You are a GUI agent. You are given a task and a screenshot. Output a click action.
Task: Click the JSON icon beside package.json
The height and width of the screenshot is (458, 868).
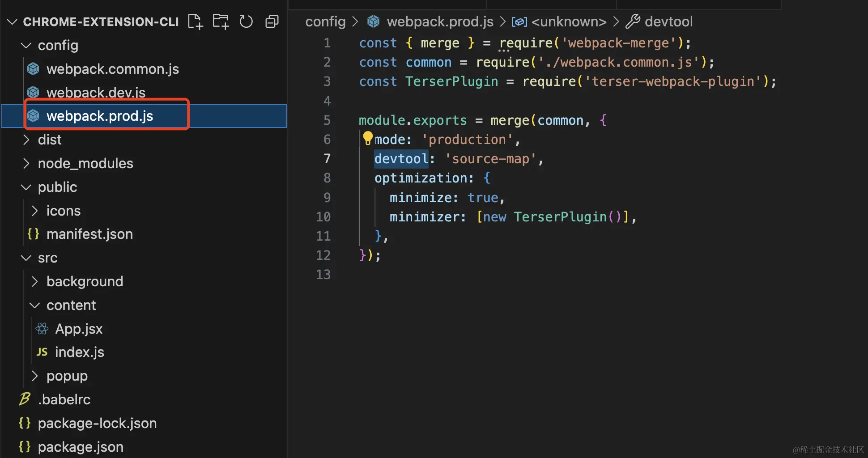[25, 447]
